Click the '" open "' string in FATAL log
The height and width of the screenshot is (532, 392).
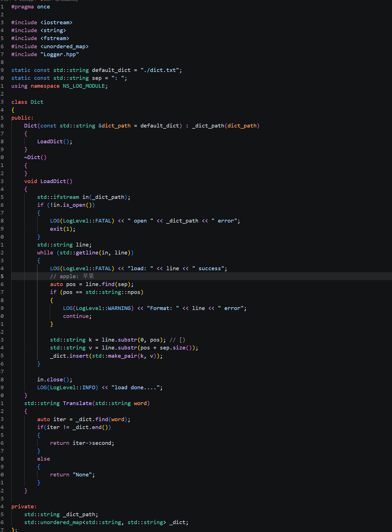click(x=140, y=221)
